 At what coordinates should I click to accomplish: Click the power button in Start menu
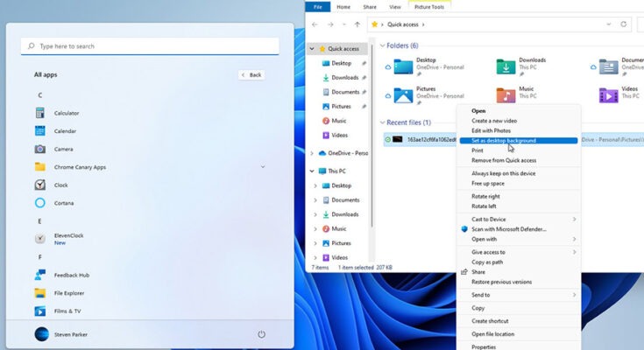[261, 334]
